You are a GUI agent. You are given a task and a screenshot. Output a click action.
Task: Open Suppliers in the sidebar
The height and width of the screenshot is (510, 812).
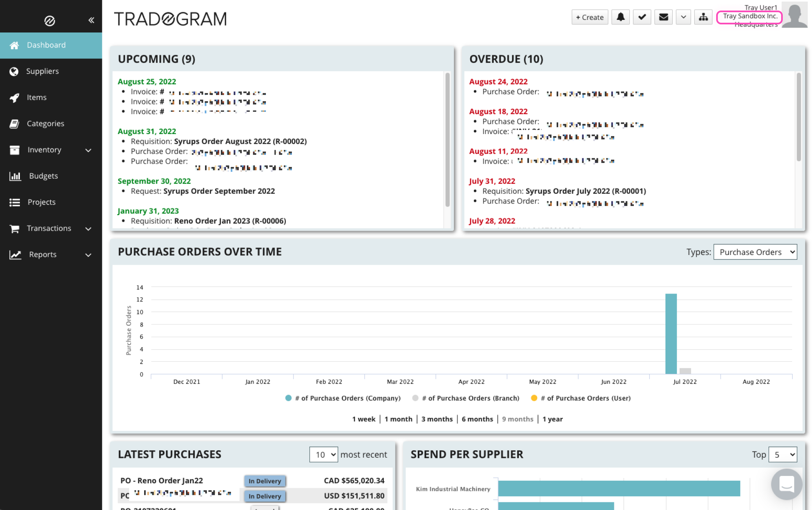[42, 71]
